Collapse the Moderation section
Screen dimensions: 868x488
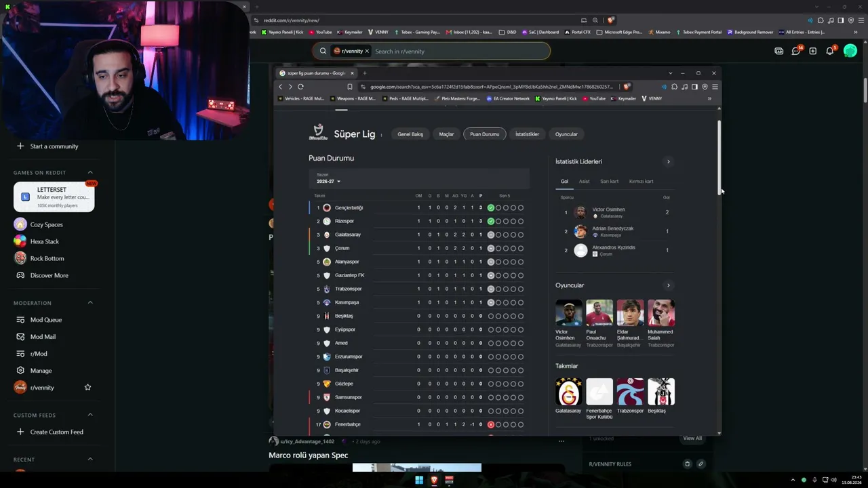(x=90, y=302)
